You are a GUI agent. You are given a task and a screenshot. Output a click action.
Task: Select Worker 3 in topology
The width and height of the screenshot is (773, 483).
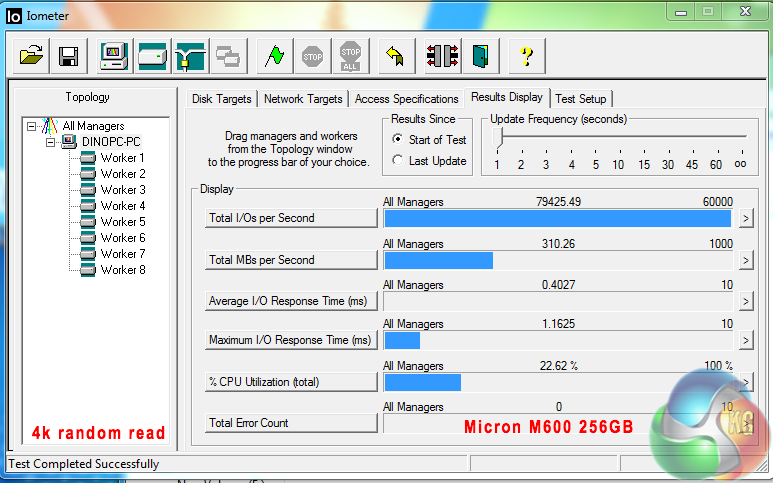(123, 190)
